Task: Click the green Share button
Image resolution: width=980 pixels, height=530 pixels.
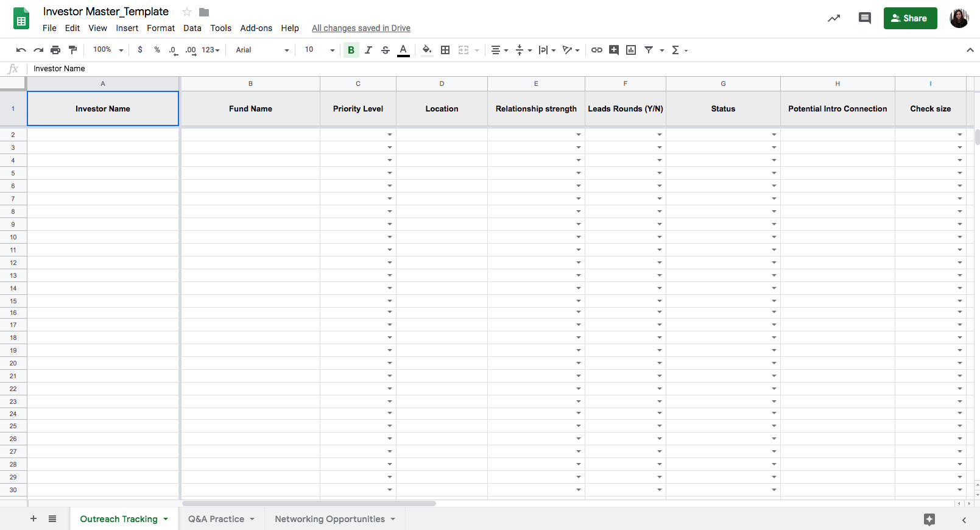Action: point(910,18)
